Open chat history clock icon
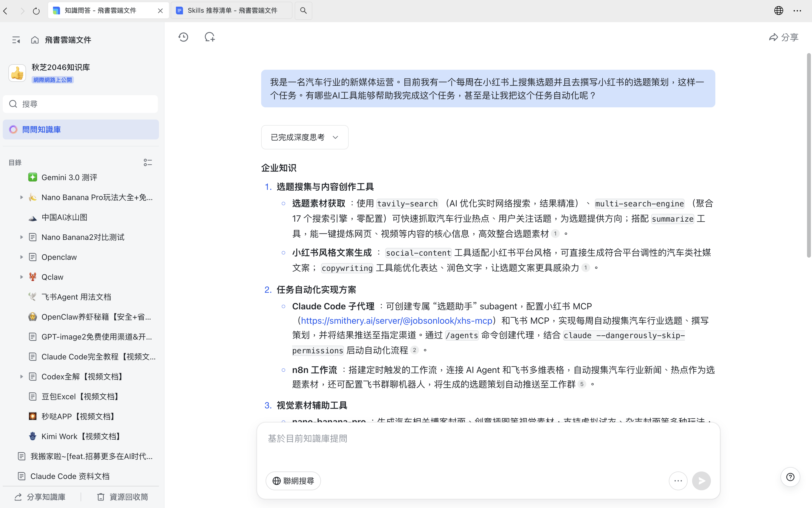Image resolution: width=812 pixels, height=508 pixels. [x=183, y=37]
